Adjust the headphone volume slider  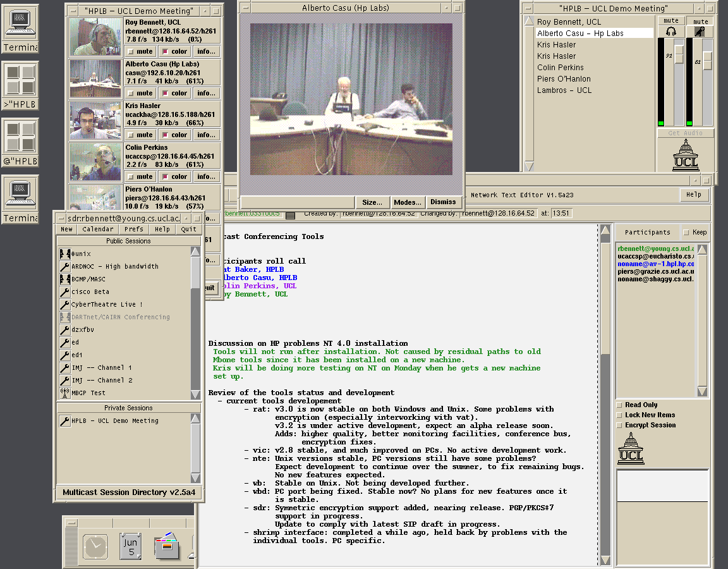point(679,54)
